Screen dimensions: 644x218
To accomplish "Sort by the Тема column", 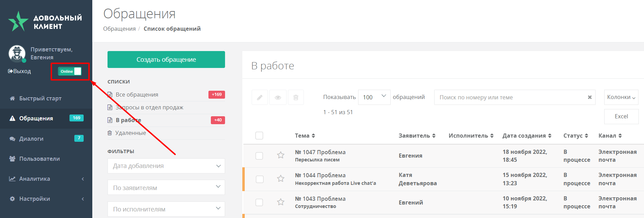I will (x=305, y=136).
